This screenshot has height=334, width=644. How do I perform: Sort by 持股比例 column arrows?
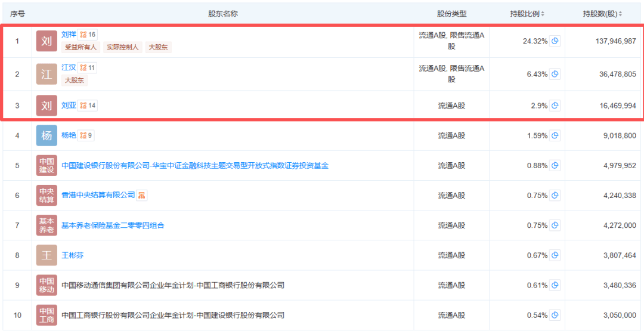click(x=543, y=14)
